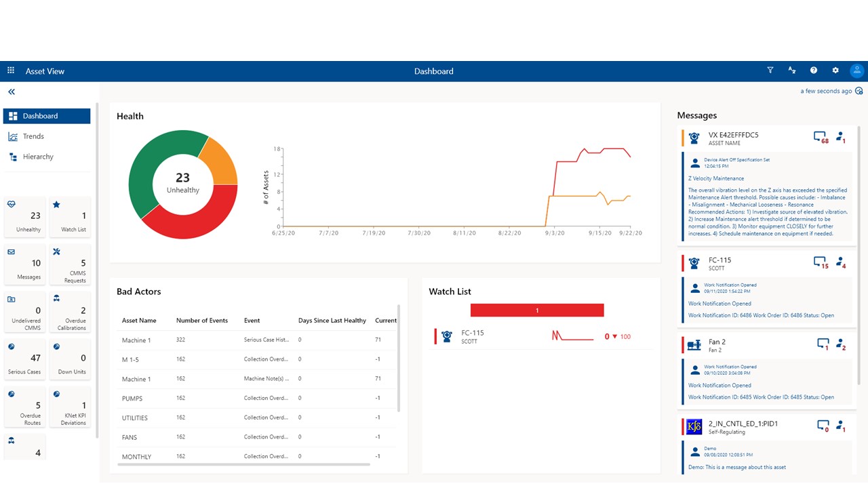Open application settings via the gear icon
The height and width of the screenshot is (488, 868).
(x=835, y=70)
